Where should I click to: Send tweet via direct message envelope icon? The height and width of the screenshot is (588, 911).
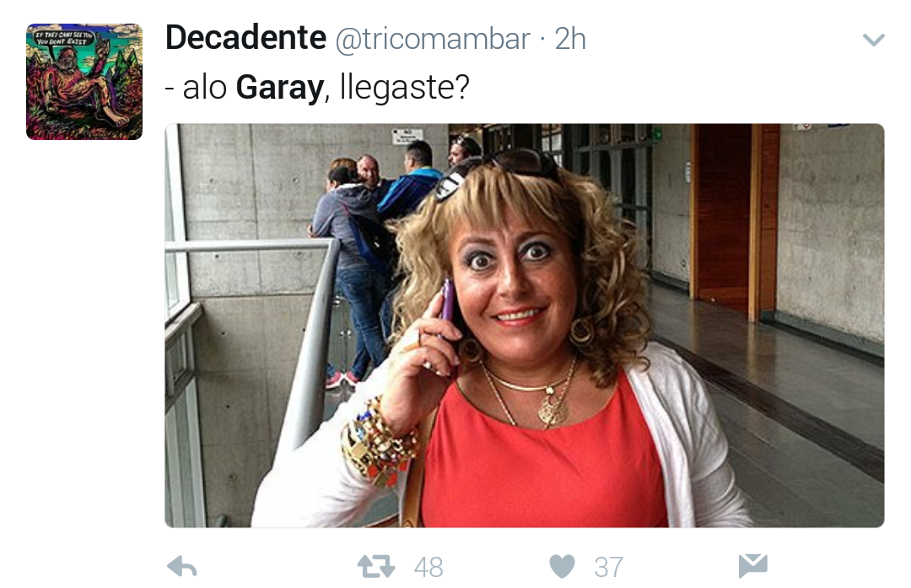[753, 566]
